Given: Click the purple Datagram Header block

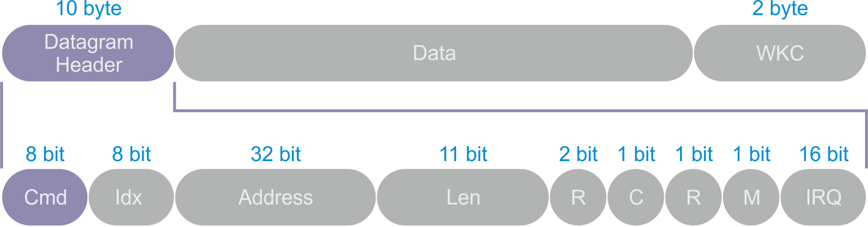Looking at the screenshot, I should pyautogui.click(x=88, y=53).
